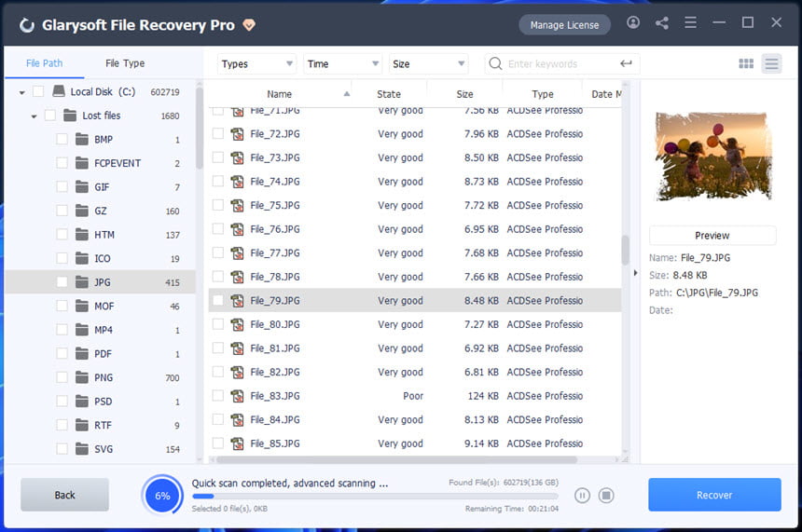The width and height of the screenshot is (802, 532).
Task: Click File_75.JPG file icon
Action: point(237,206)
